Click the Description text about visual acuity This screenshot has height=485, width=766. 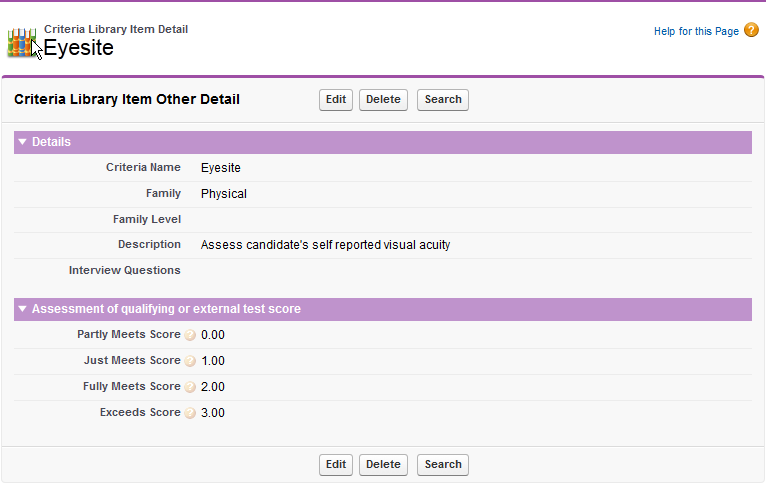325,244
